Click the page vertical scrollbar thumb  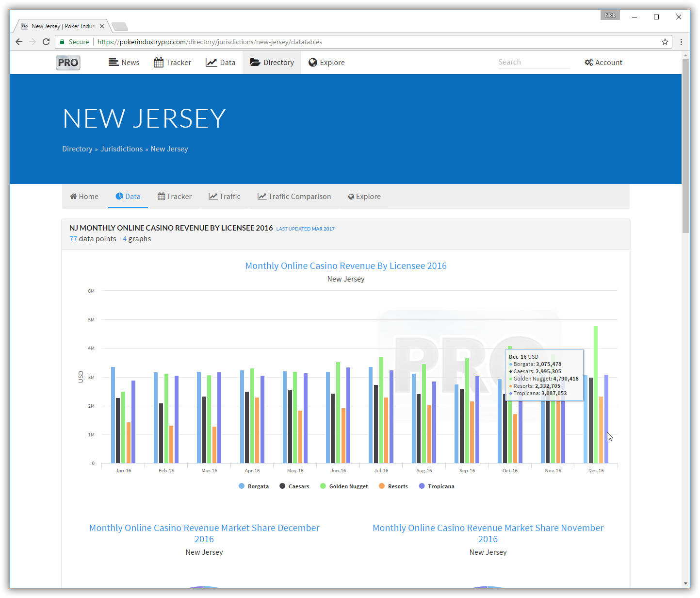point(685,146)
